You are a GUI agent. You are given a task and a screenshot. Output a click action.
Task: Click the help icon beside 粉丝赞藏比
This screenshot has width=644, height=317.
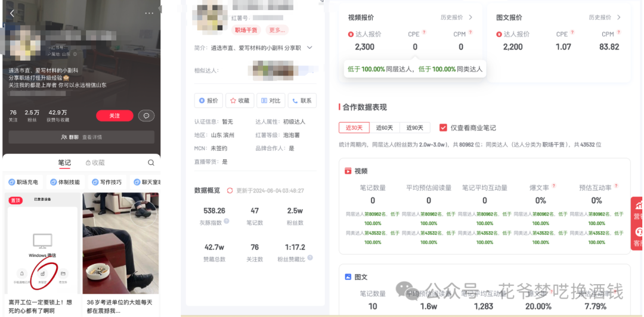tap(310, 258)
